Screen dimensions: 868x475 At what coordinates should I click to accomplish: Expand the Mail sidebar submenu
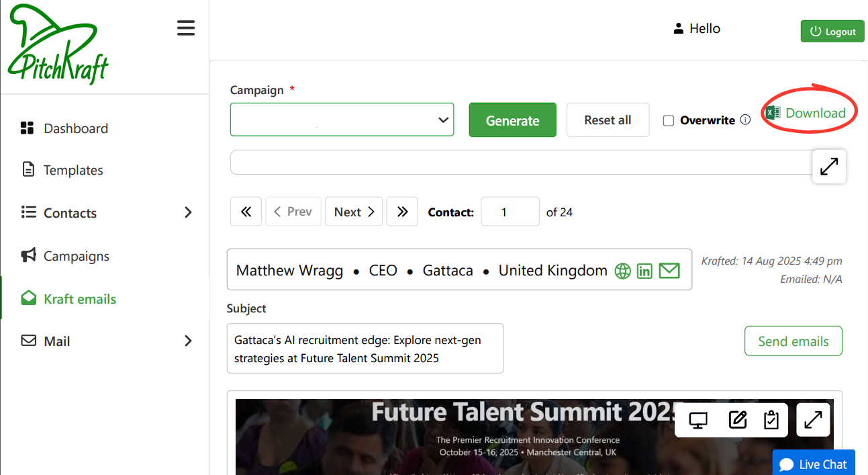[x=187, y=341]
